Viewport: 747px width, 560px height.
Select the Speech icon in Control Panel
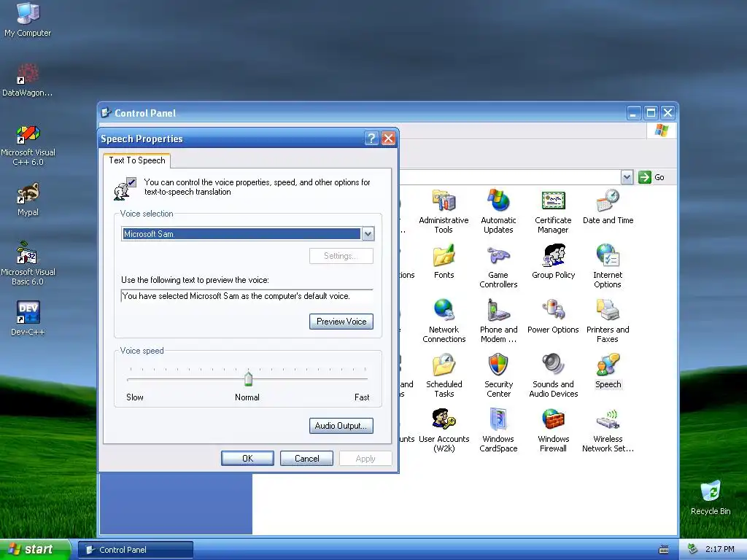pyautogui.click(x=608, y=371)
